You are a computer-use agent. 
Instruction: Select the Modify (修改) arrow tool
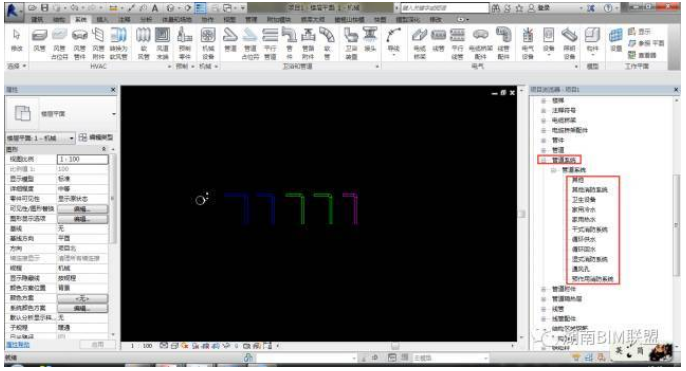click(17, 41)
